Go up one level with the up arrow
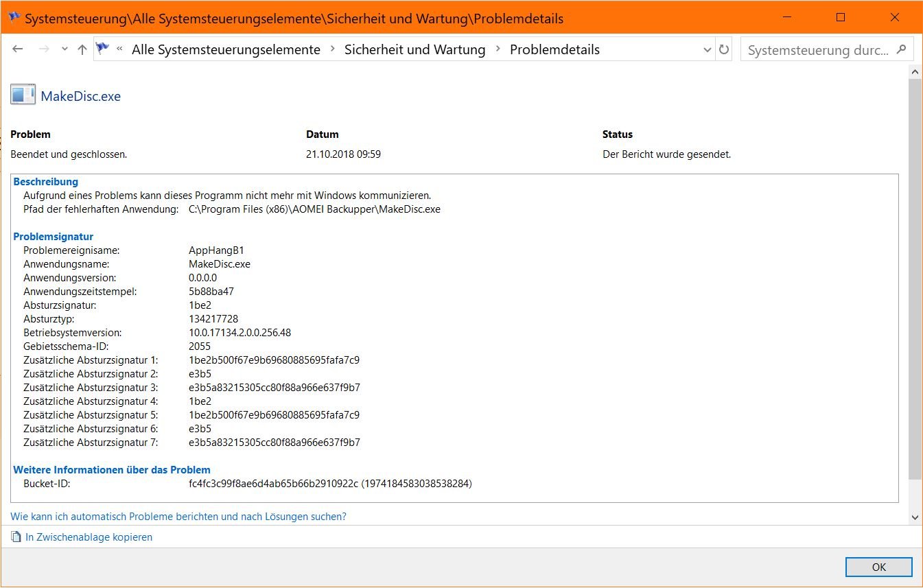 point(82,49)
